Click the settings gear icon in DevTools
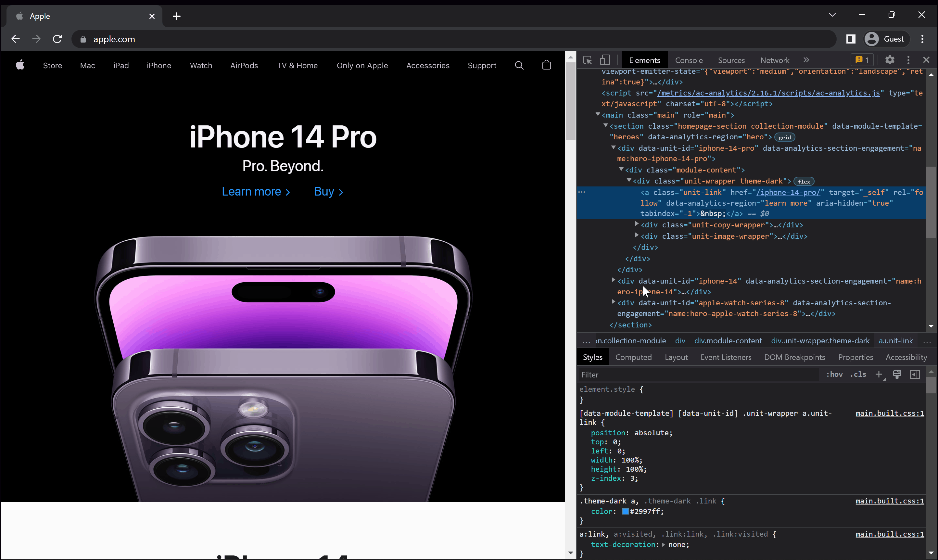Image resolution: width=938 pixels, height=560 pixels. click(x=889, y=60)
